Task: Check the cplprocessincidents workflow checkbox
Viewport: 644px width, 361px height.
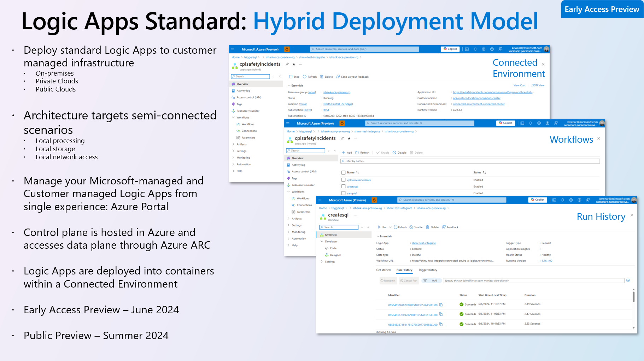Action: coord(343,179)
